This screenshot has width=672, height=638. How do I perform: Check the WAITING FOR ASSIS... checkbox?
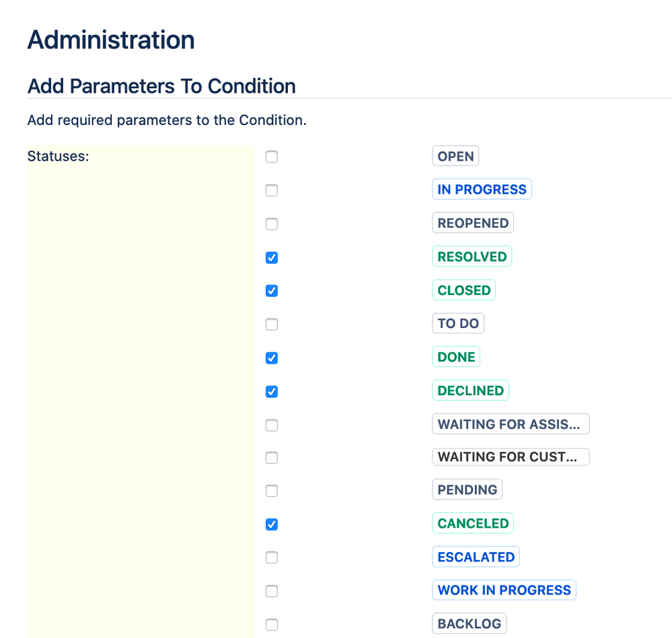(x=272, y=425)
